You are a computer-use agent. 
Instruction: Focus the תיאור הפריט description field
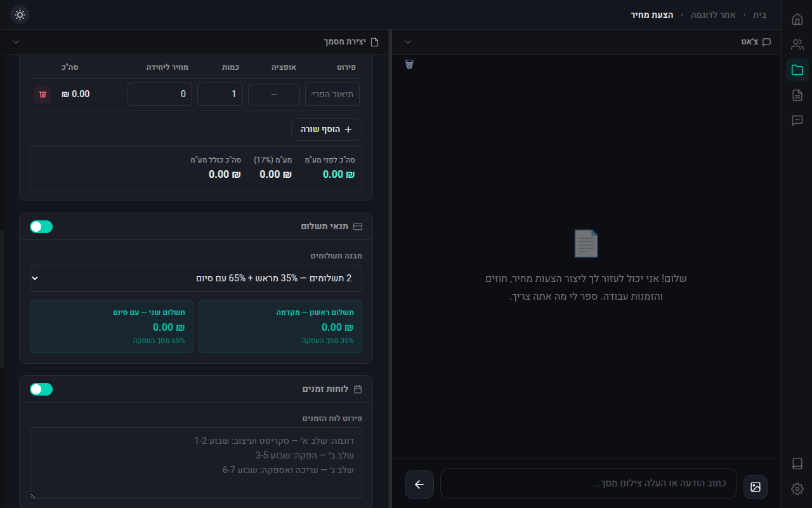(x=332, y=94)
